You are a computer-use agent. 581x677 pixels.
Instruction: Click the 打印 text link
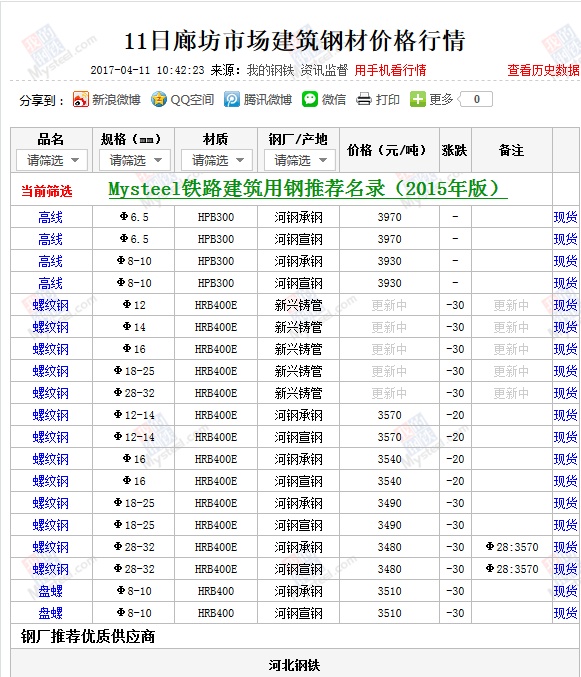387,100
